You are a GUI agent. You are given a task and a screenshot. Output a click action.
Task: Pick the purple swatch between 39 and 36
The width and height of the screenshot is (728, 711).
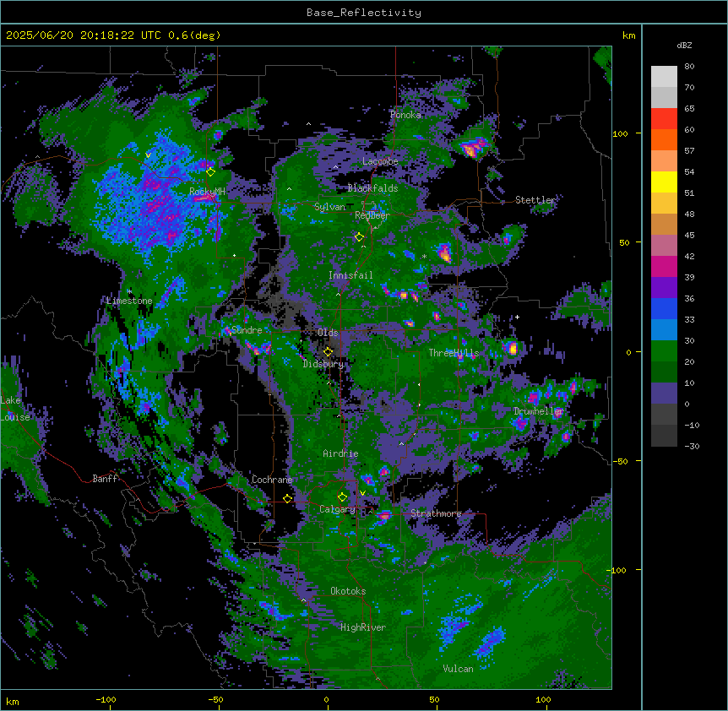664,287
